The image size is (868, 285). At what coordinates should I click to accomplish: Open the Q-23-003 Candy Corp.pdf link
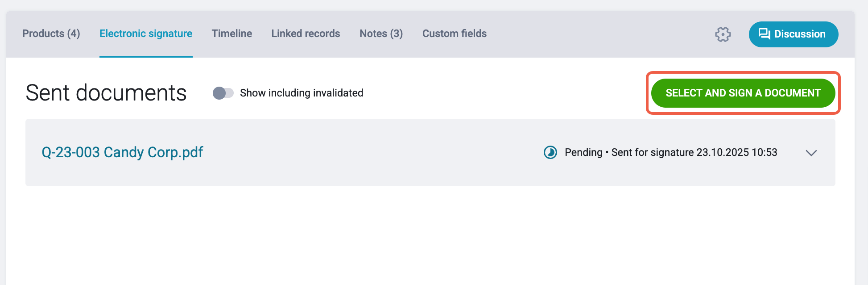tap(122, 152)
